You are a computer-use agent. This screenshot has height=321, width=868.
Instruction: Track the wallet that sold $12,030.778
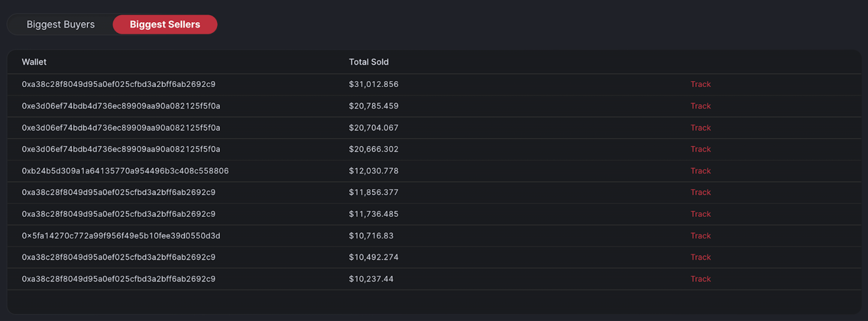[x=701, y=171]
